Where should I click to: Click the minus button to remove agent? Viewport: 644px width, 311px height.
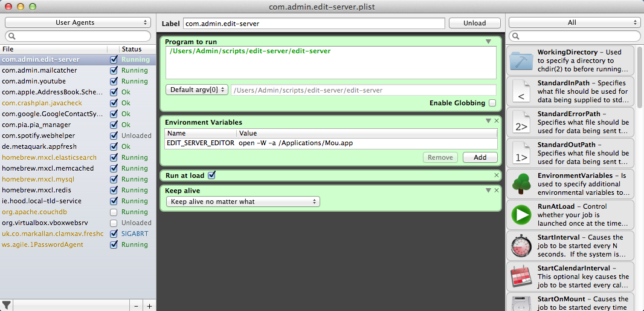[x=137, y=306]
